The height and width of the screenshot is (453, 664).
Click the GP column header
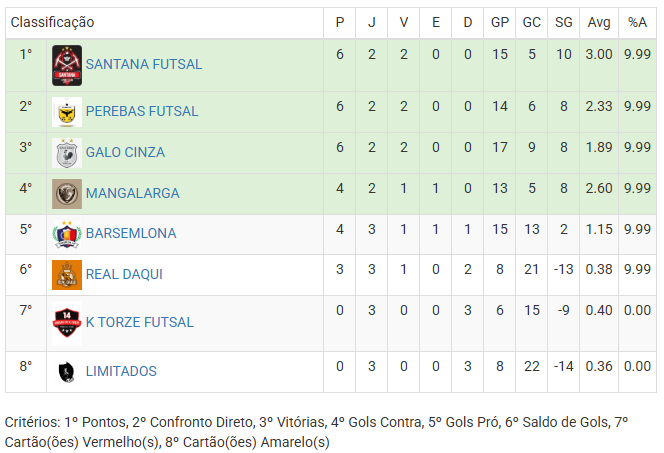500,22
